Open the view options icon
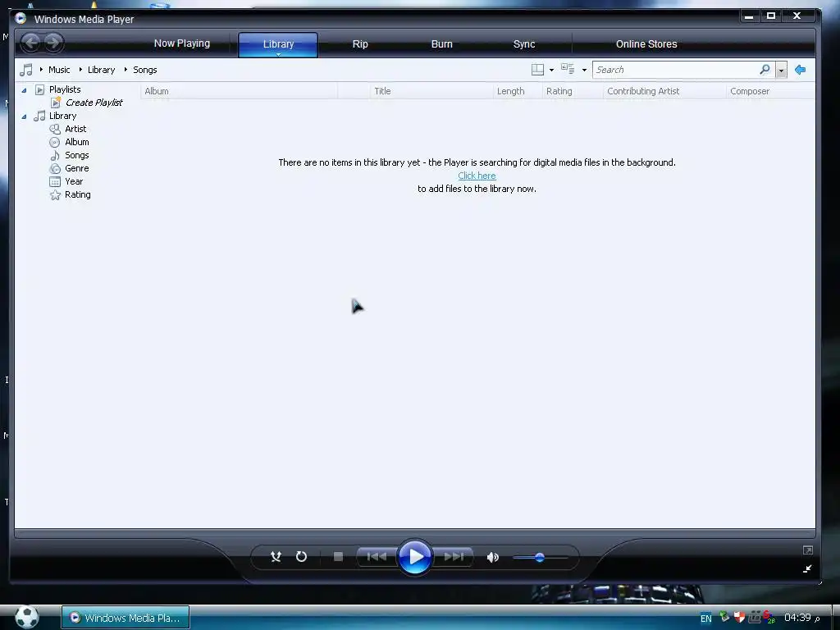 [x=568, y=69]
